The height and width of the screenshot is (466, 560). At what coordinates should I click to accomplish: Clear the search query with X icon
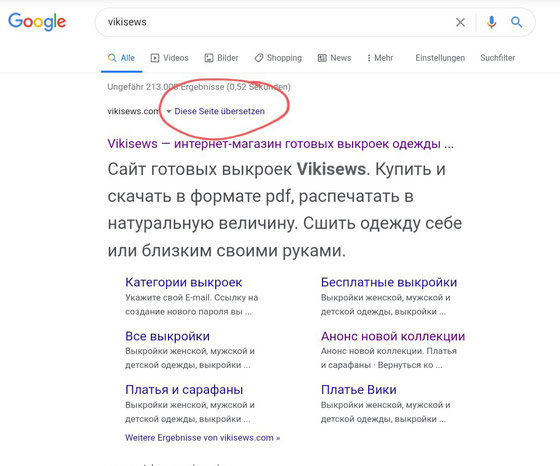coord(460,22)
